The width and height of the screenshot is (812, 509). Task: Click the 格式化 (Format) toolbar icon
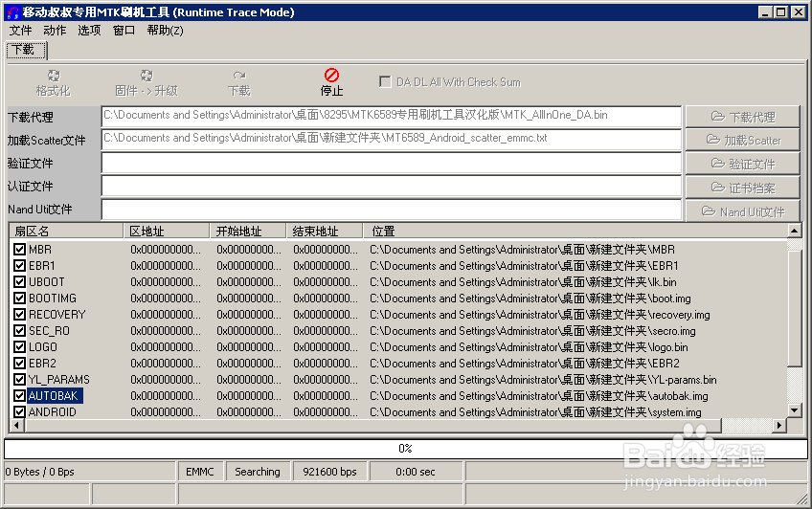[54, 76]
